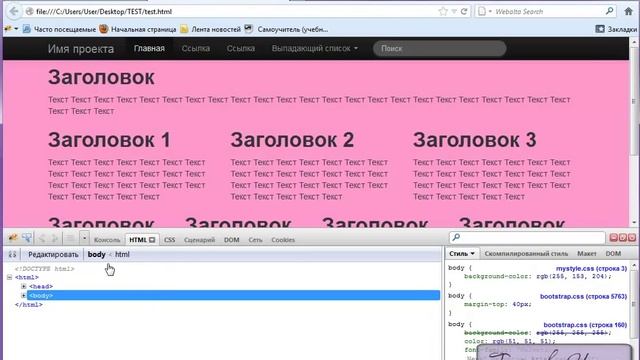The width and height of the screenshot is (640, 360).
Task: Select body in the breadcrumb path
Action: pyautogui.click(x=96, y=254)
